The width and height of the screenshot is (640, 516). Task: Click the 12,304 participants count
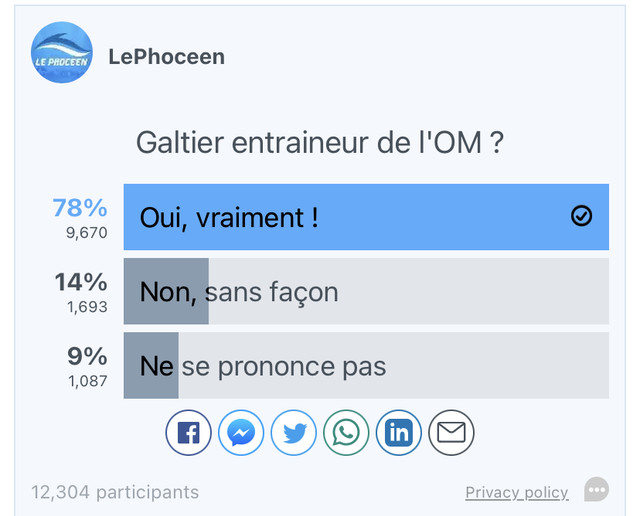click(115, 492)
